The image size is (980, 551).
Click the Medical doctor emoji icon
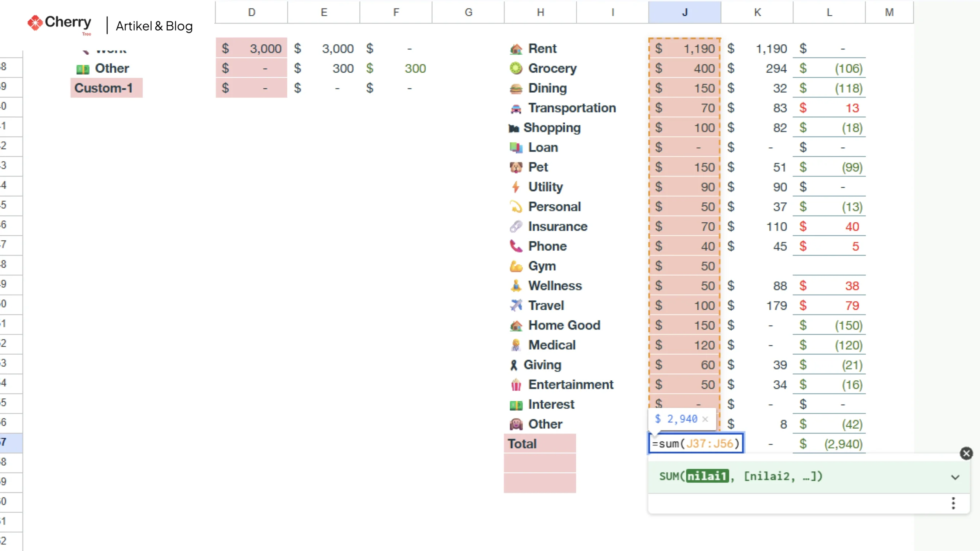[x=516, y=345]
